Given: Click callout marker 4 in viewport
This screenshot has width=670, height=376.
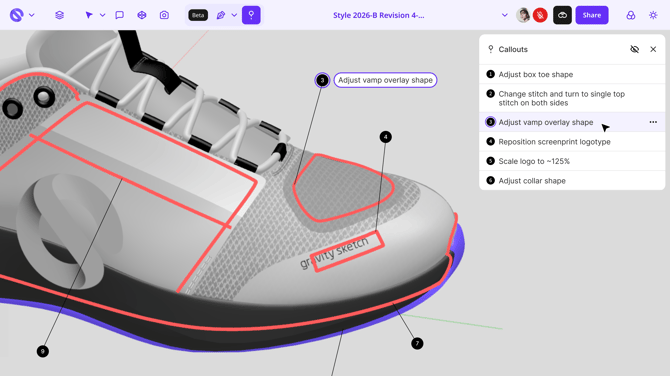Looking at the screenshot, I should point(385,137).
